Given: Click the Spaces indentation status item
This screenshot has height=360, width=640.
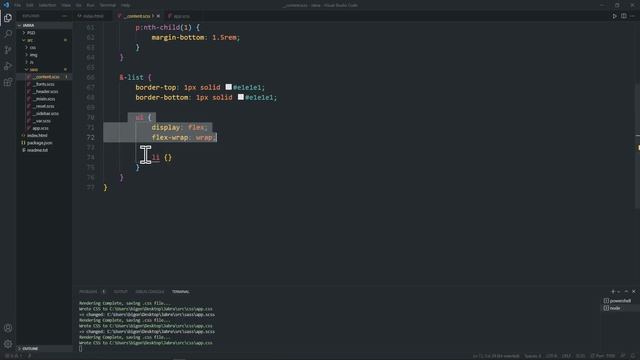Looking at the screenshot, I should coord(533,356).
